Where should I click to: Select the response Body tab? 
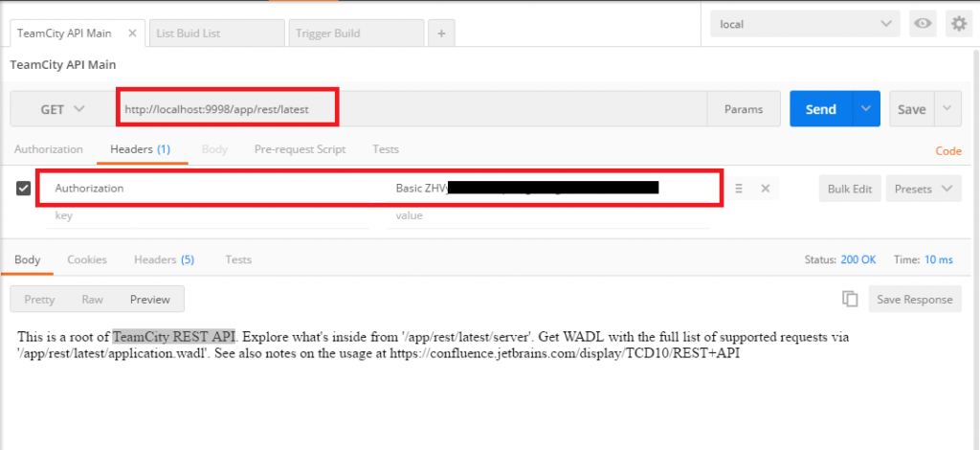coord(28,259)
